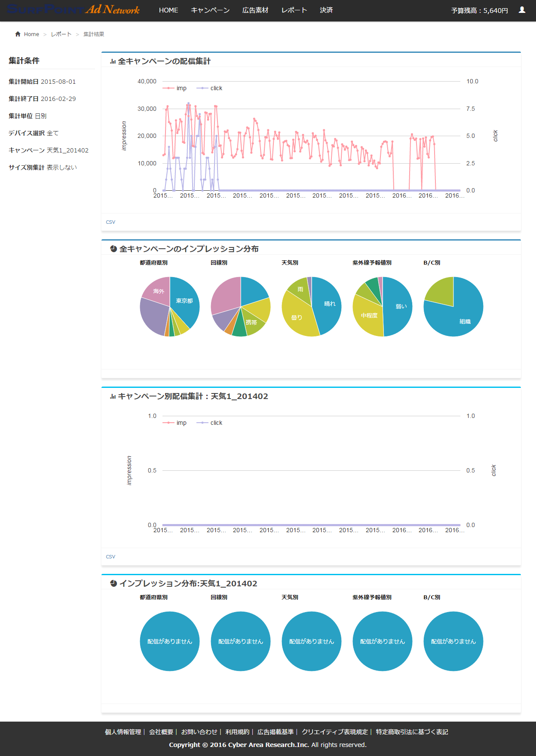Click pie icon beside 全キャンペーンのインプレッション分布
The width and height of the screenshot is (536, 756).
tap(113, 249)
